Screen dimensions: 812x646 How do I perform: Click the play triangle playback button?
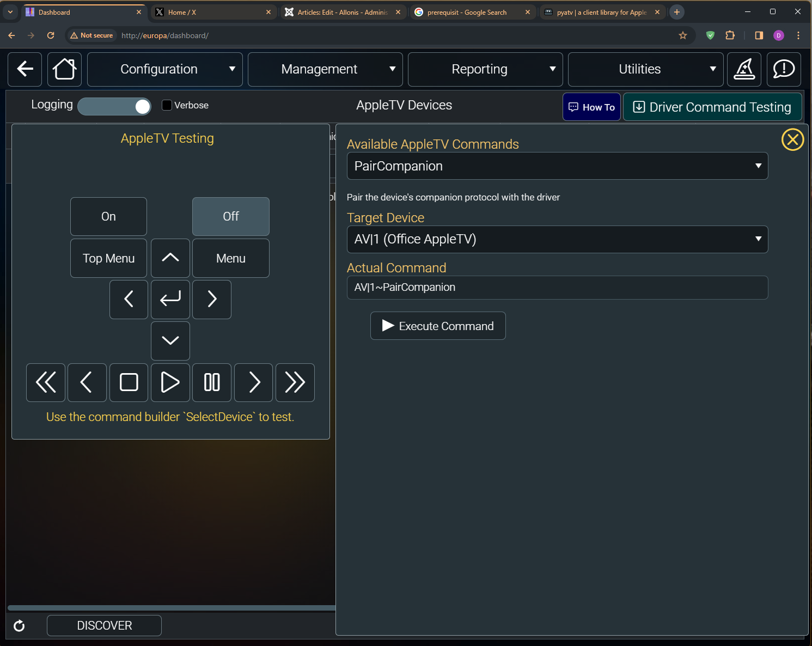(x=170, y=382)
